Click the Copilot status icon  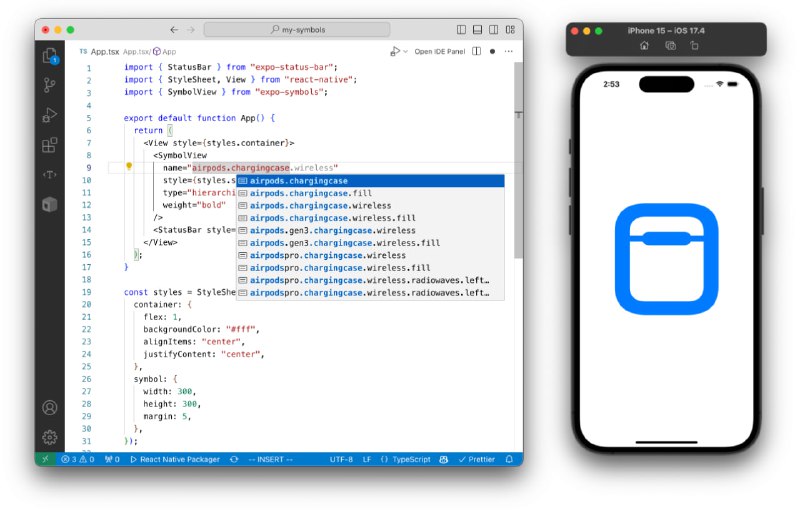[444, 459]
